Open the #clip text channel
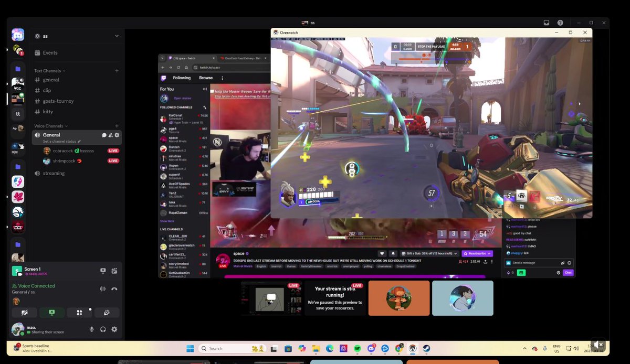 point(47,90)
